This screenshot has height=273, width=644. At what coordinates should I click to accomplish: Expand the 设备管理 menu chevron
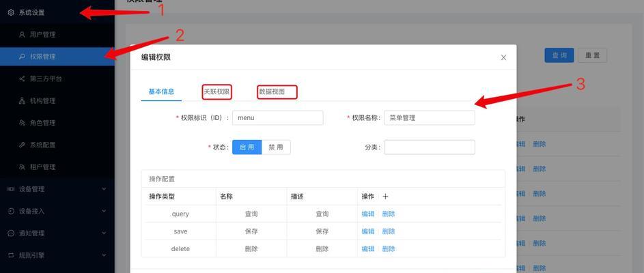(104, 189)
